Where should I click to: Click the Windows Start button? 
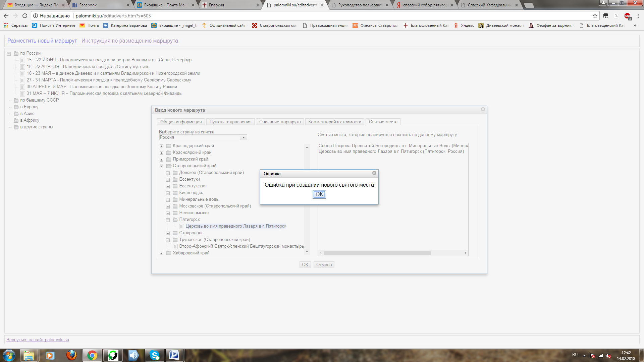click(x=9, y=355)
